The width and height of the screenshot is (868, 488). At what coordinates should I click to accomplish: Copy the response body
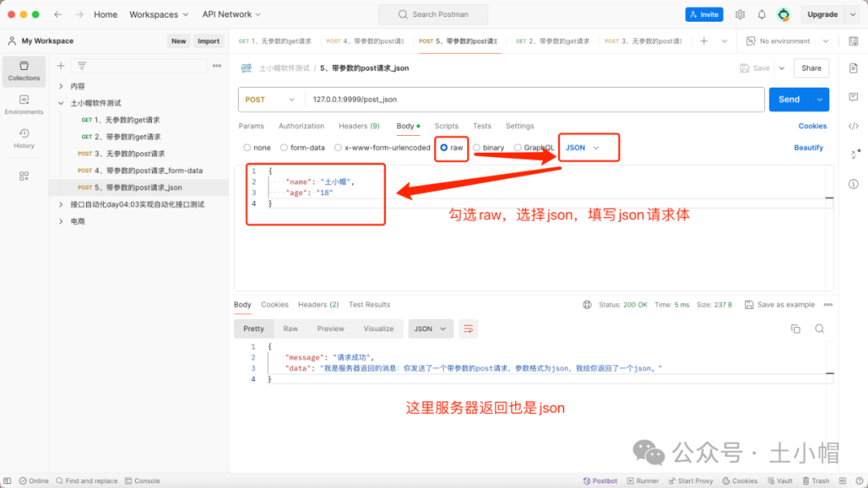click(796, 329)
